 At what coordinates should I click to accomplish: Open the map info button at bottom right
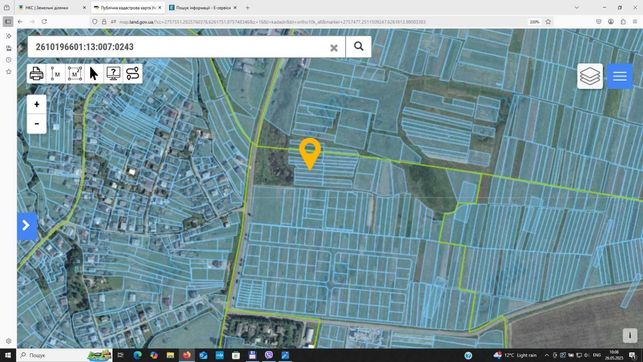629,335
